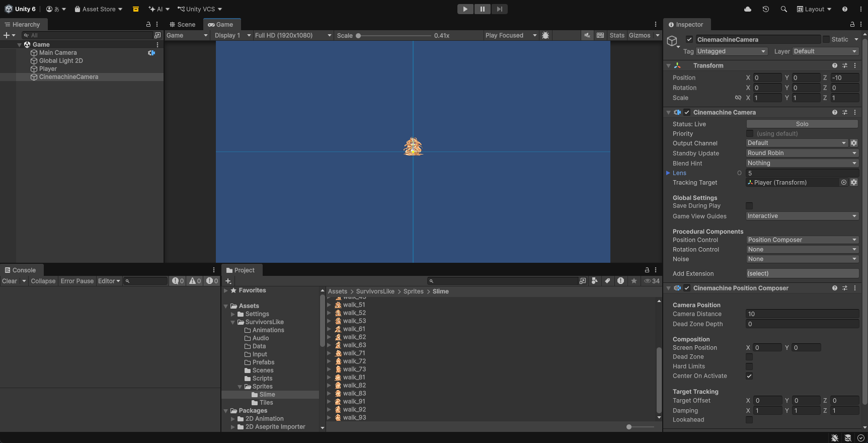Viewport: 868px width, 443px height.
Task: Open the help icon beside the Layout dropdown
Action: click(845, 9)
